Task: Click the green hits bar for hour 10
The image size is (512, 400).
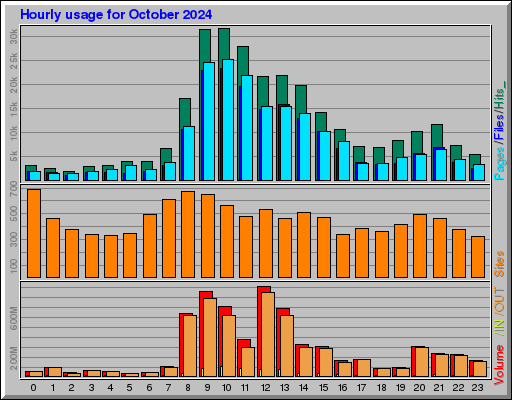Action: click(x=224, y=43)
